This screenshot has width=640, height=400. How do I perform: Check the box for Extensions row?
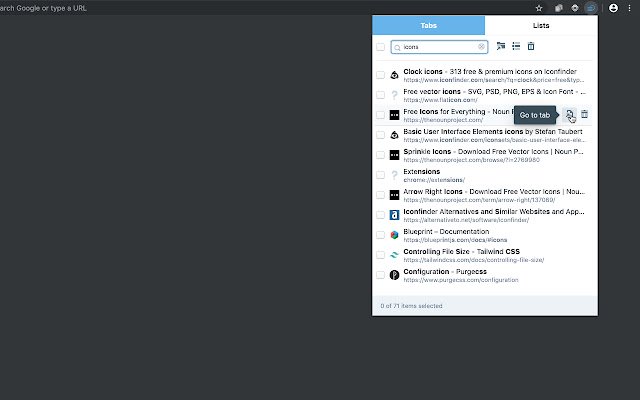pyautogui.click(x=380, y=175)
